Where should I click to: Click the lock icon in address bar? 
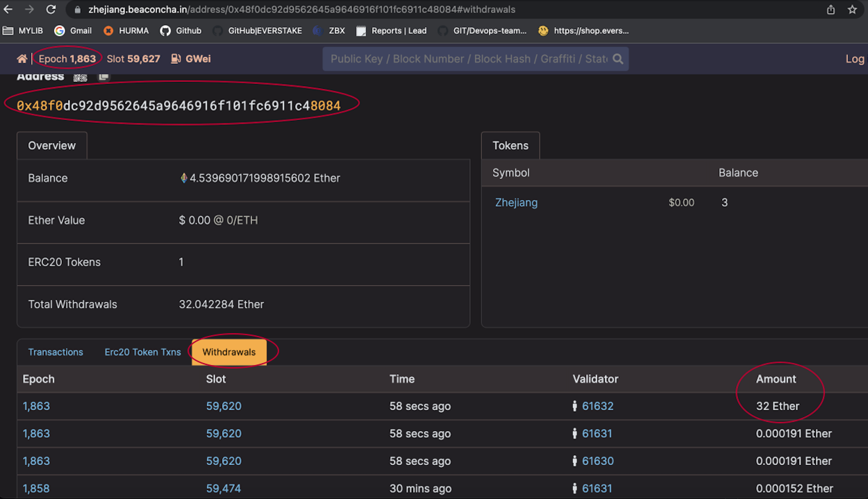pos(78,10)
